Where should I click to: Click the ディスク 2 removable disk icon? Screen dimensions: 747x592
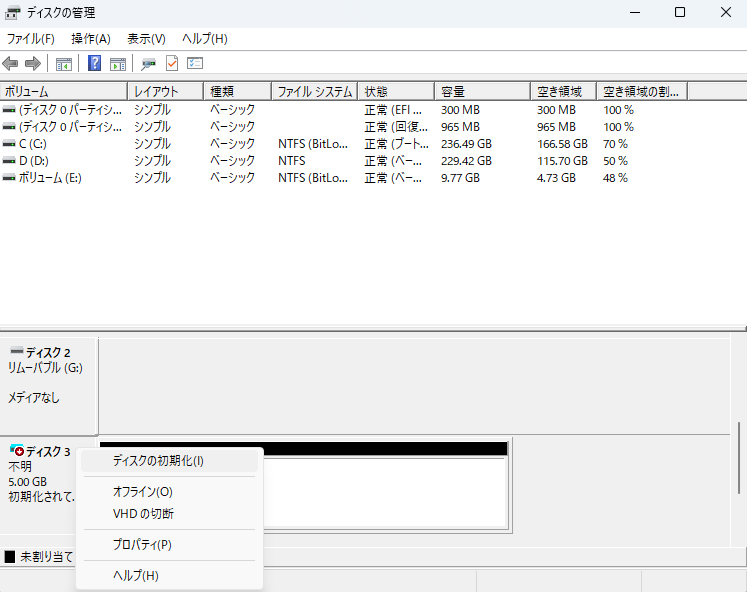click(x=17, y=351)
